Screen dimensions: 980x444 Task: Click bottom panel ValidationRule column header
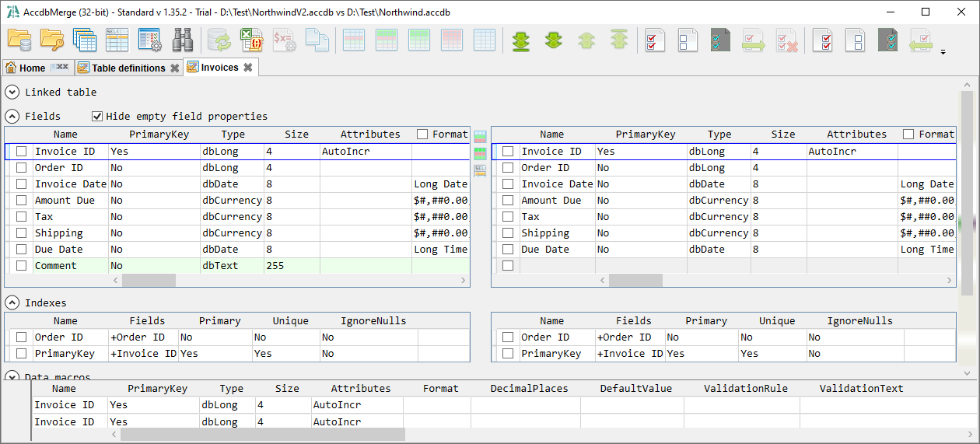coord(746,389)
